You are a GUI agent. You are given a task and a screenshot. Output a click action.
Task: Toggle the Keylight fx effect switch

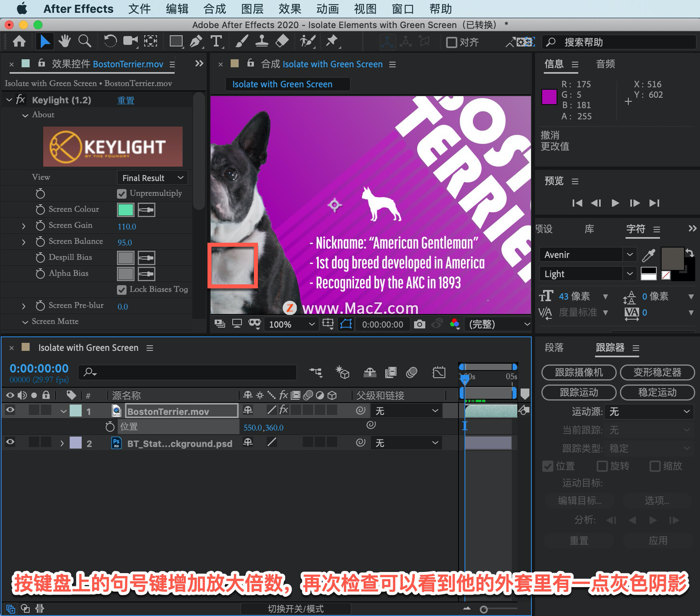coord(284,410)
